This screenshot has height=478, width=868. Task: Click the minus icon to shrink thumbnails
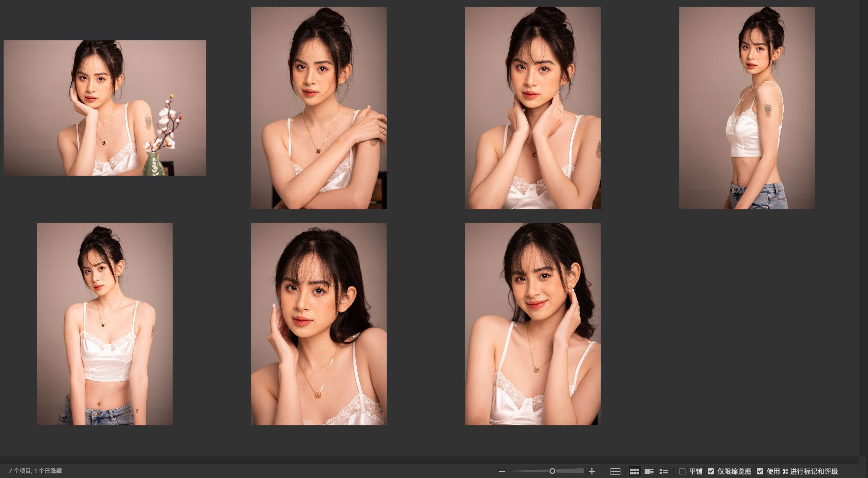[501, 471]
